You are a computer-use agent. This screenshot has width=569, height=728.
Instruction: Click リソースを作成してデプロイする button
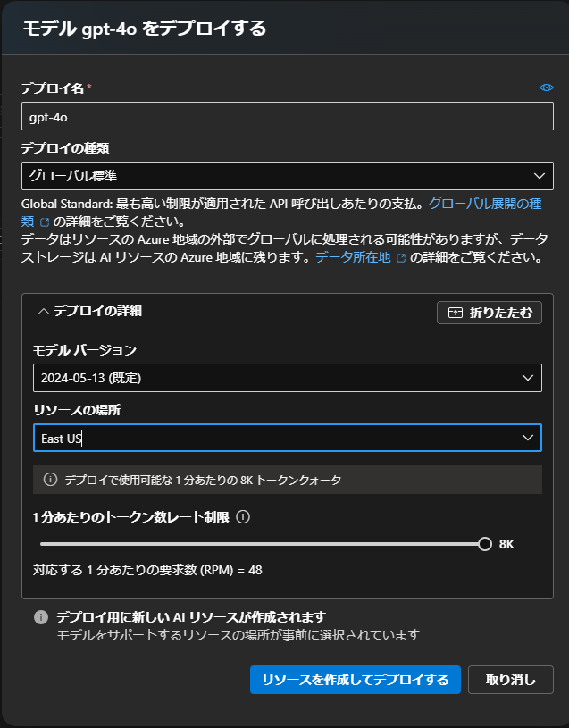pyautogui.click(x=355, y=680)
